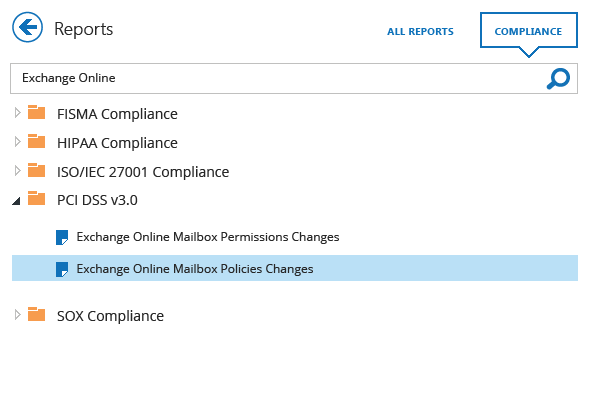Expand the FISMA Compliance node
The height and width of the screenshot is (395, 591).
[17, 113]
